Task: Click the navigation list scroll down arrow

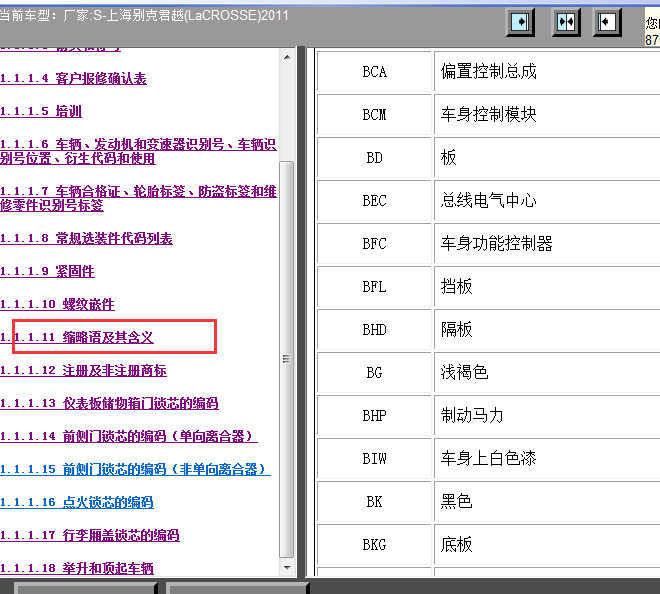Action: [x=287, y=567]
